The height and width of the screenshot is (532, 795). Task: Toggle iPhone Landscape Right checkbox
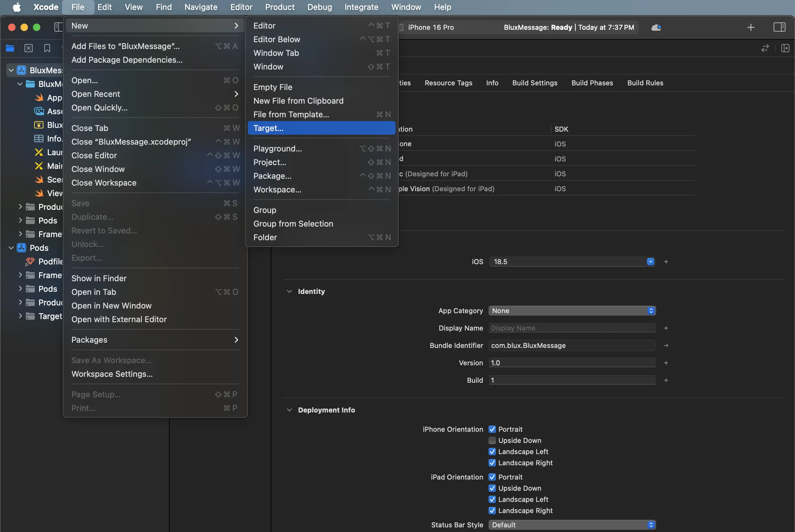coord(492,463)
